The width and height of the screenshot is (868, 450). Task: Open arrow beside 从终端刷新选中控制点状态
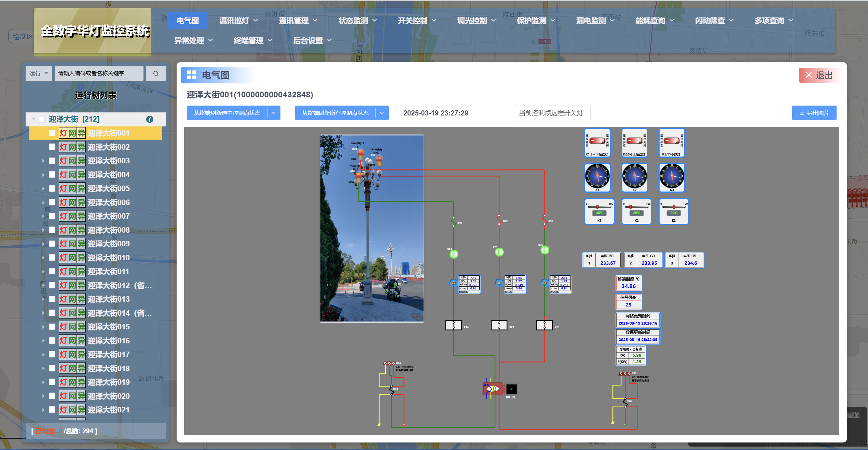point(274,113)
